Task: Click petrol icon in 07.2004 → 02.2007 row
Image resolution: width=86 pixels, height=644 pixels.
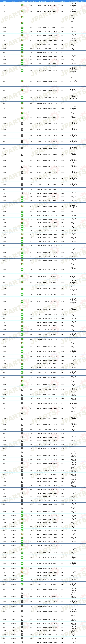Action: [22, 28]
